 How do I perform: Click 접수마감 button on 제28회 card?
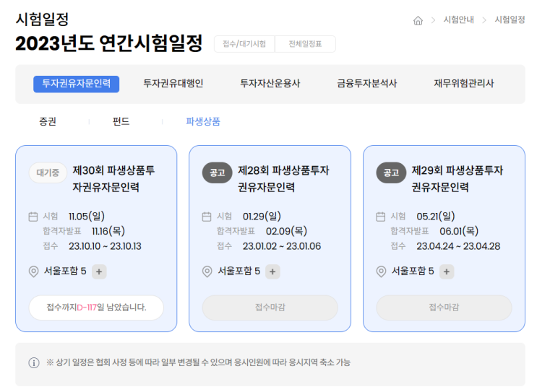coord(270,308)
